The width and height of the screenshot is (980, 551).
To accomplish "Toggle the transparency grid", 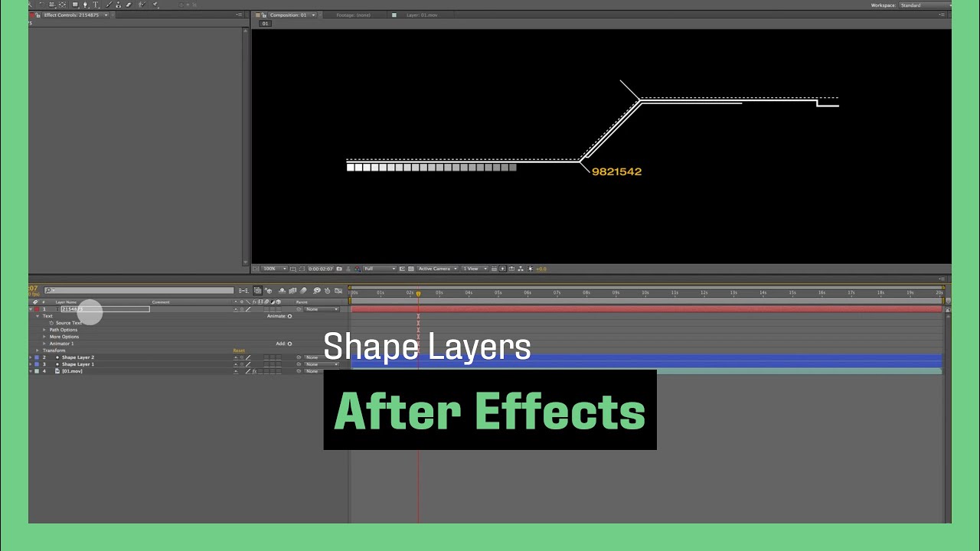I will click(410, 269).
